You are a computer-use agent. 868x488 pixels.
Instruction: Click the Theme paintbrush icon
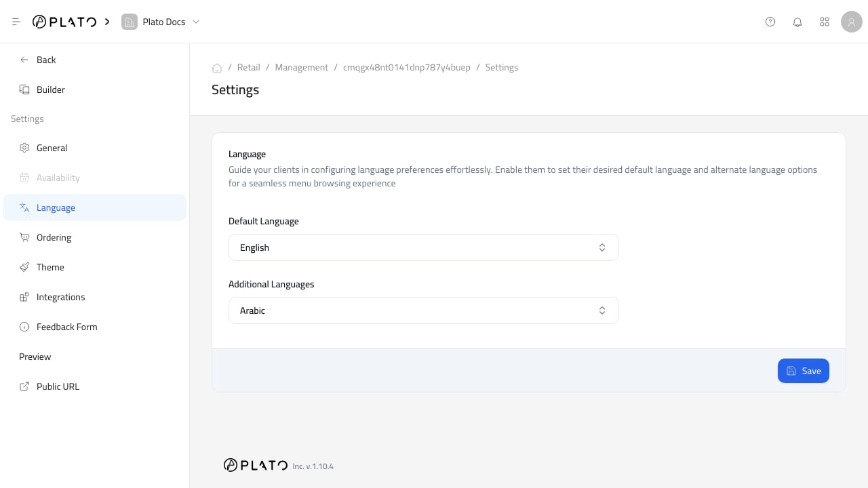24,267
